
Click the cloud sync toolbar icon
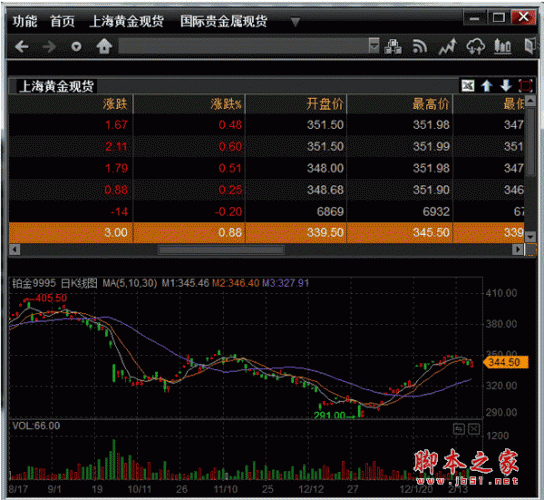475,46
